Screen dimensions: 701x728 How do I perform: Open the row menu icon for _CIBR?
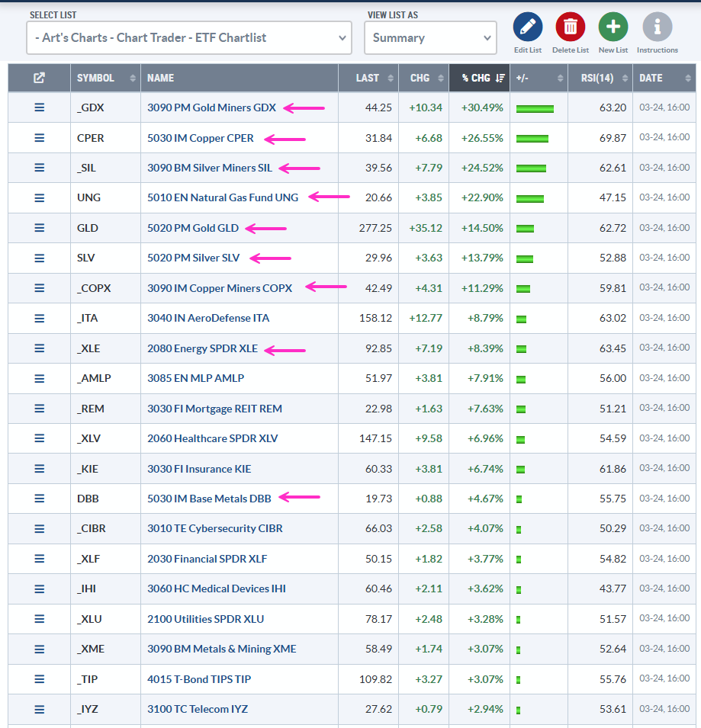tap(40, 529)
